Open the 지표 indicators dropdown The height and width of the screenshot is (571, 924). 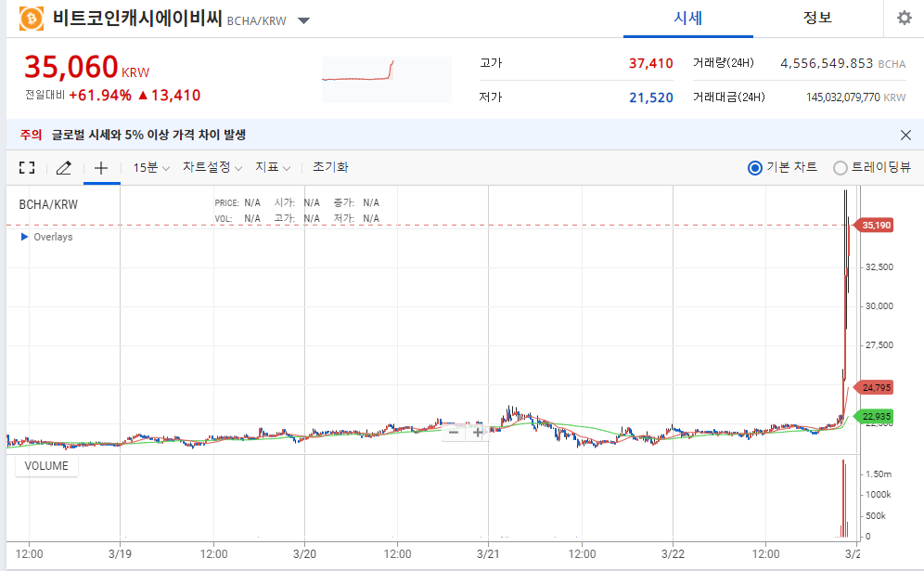pyautogui.click(x=272, y=167)
